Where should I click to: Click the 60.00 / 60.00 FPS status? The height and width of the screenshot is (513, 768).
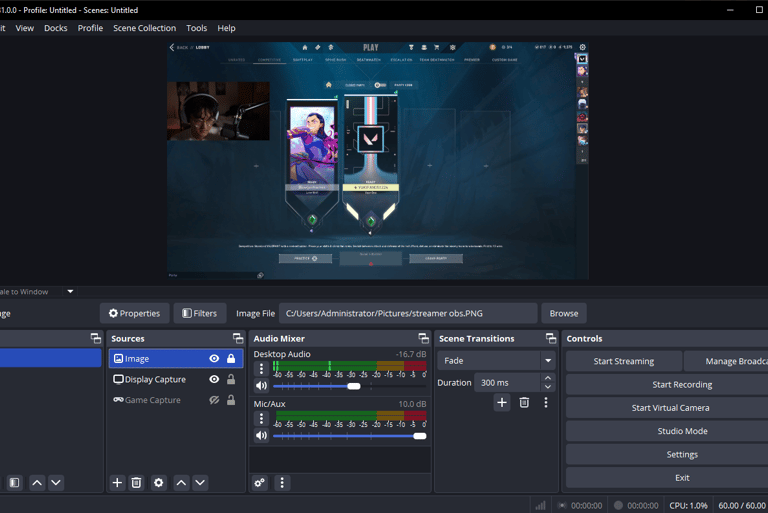[x=742, y=506]
